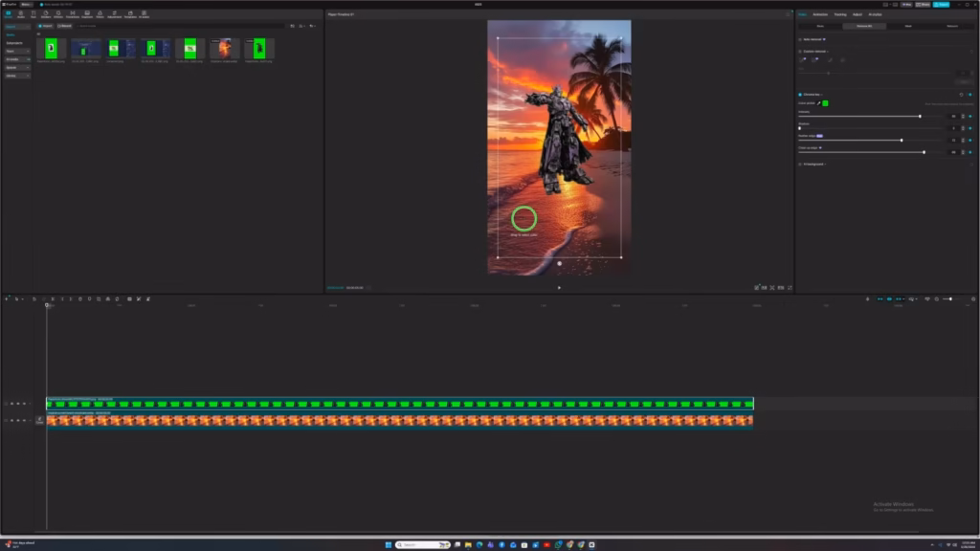
Task: Open the Adjustment panel
Action: [115, 14]
